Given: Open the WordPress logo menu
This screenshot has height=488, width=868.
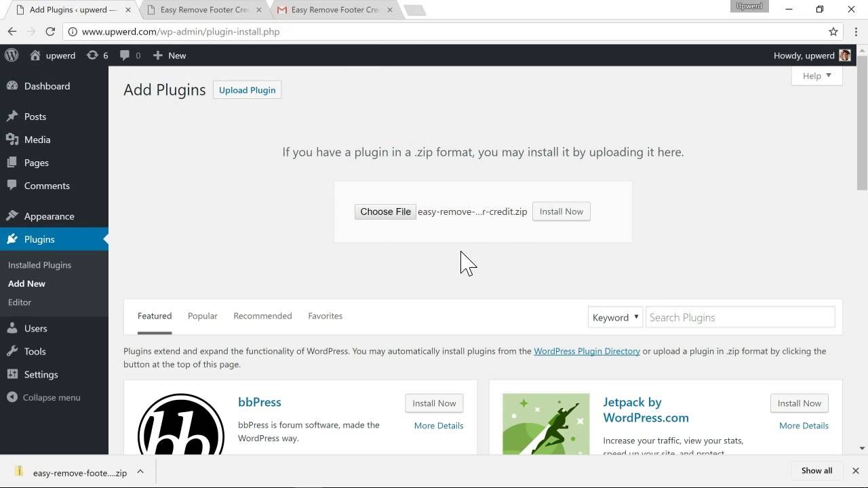Looking at the screenshot, I should tap(12, 55).
